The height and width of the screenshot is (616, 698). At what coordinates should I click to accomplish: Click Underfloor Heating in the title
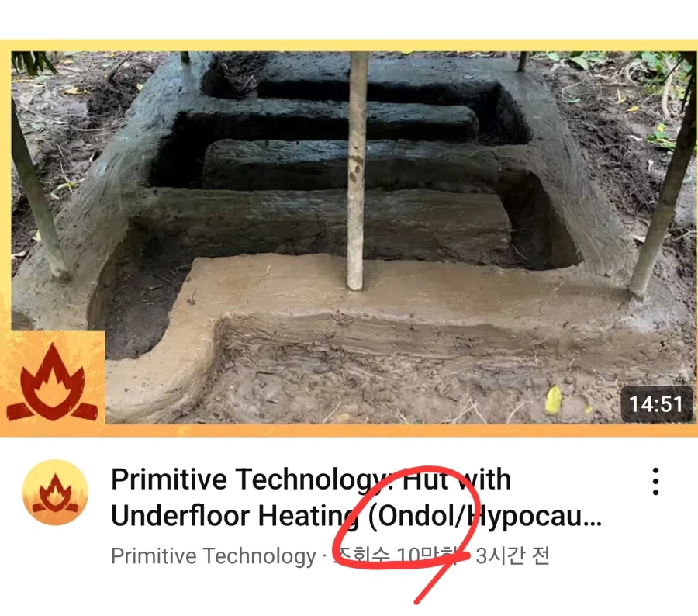pos(236,516)
